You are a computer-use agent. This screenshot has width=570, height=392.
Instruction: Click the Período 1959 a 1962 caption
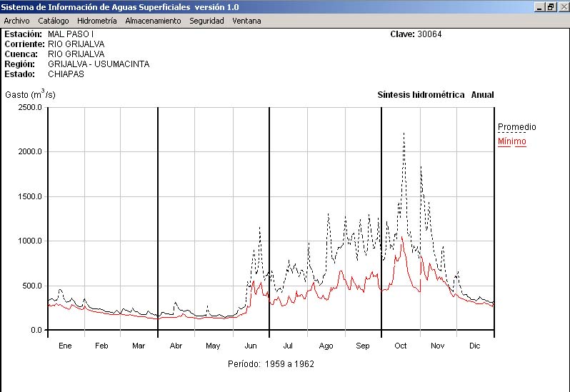[271, 363]
